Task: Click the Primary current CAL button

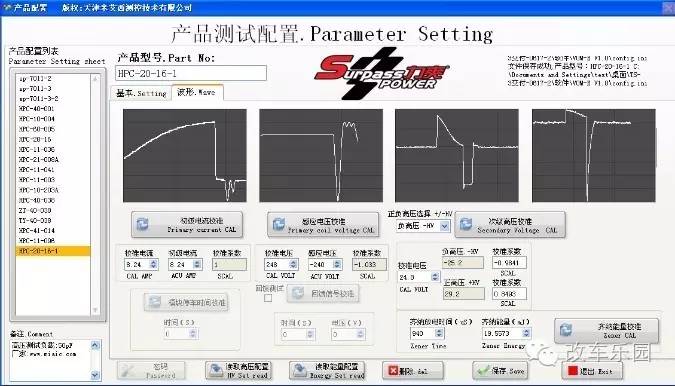Action: [187, 224]
